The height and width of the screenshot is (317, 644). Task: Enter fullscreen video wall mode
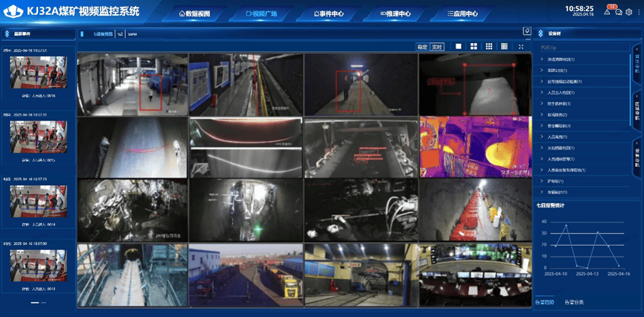pyautogui.click(x=521, y=46)
